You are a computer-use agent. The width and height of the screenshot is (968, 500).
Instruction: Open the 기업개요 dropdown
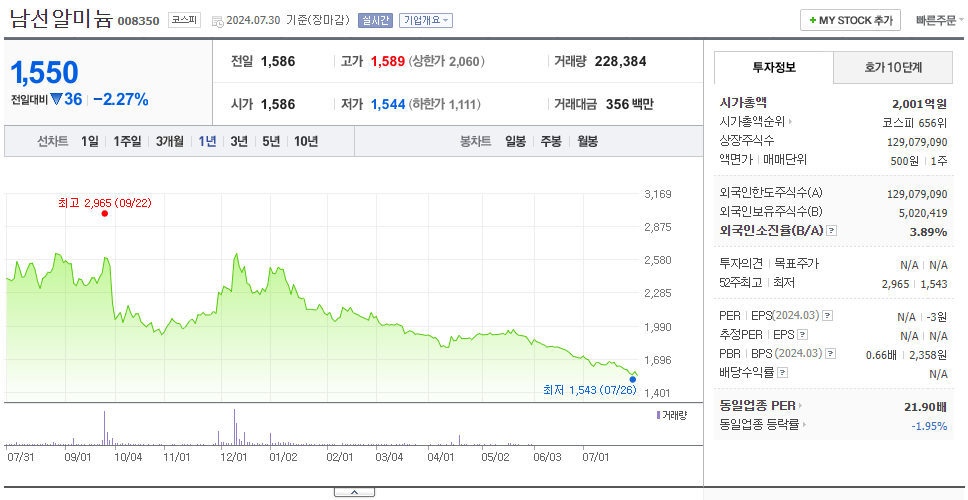[x=426, y=20]
